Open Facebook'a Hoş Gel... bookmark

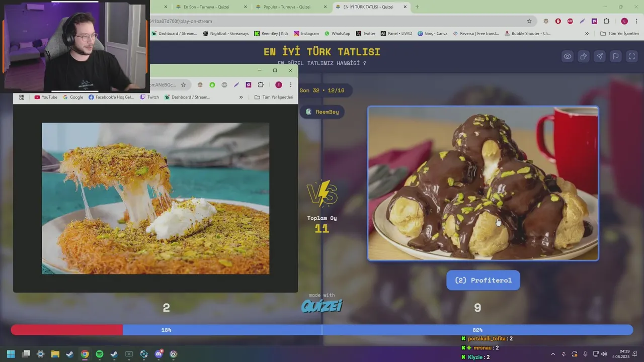tap(111, 97)
